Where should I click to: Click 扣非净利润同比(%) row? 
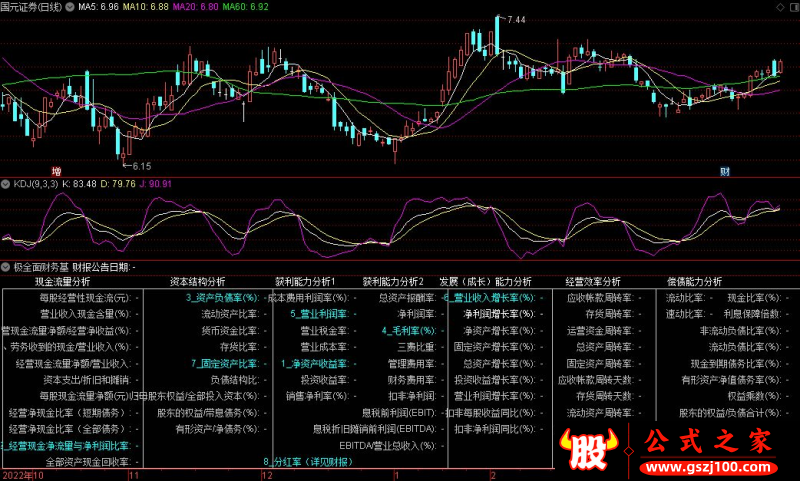tap(495, 429)
